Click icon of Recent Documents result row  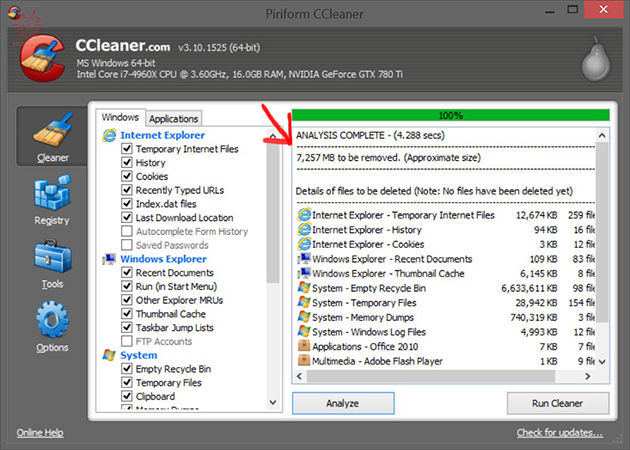pyautogui.click(x=304, y=259)
